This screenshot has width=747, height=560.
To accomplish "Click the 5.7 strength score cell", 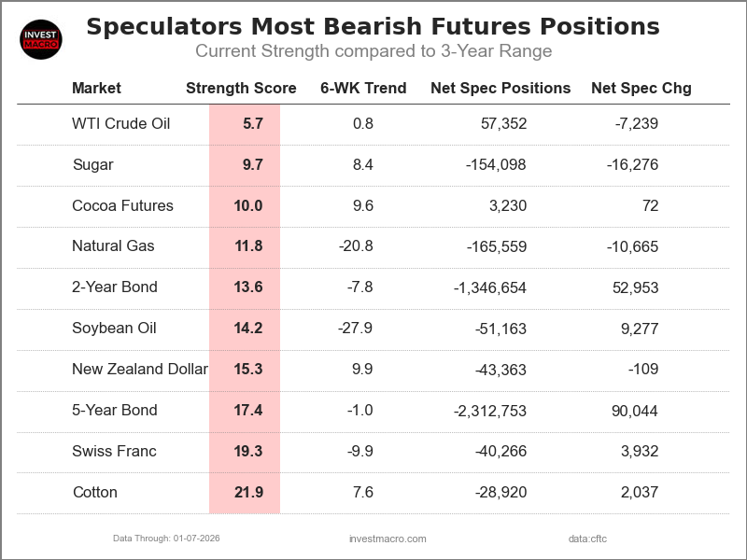I will click(252, 123).
